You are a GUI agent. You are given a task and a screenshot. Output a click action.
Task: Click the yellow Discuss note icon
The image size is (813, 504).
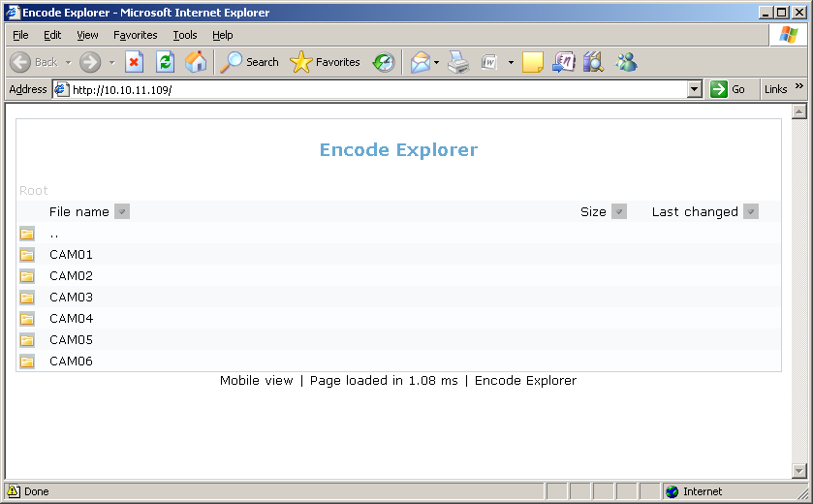click(533, 62)
